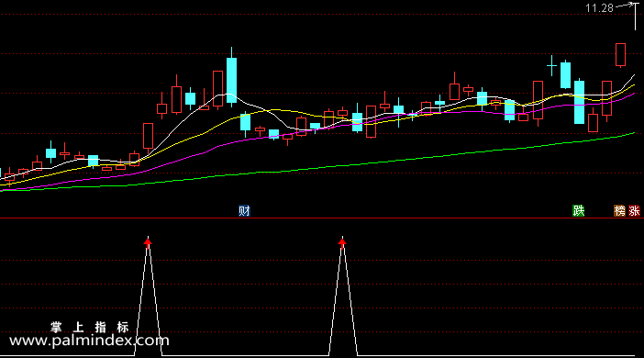
Task: Click the green 跌 marker badge
Action: tap(579, 211)
